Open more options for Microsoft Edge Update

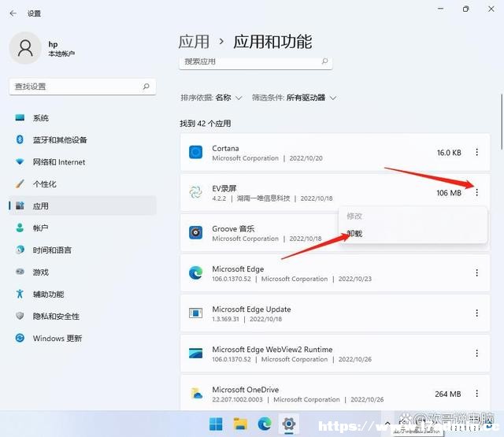(476, 313)
